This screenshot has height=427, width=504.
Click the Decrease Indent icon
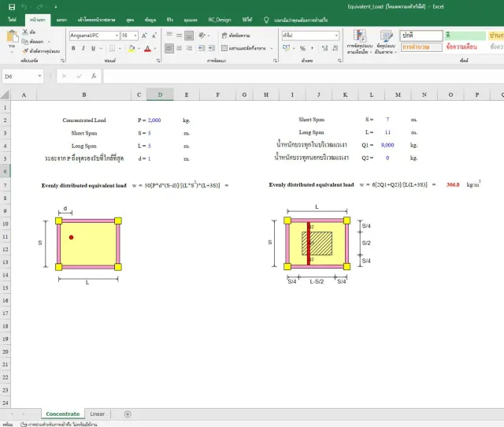pos(202,48)
